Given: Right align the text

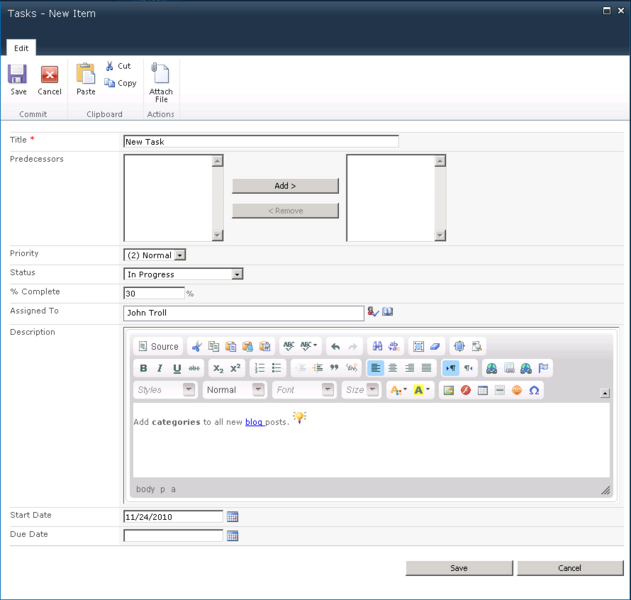Looking at the screenshot, I should pyautogui.click(x=409, y=368).
